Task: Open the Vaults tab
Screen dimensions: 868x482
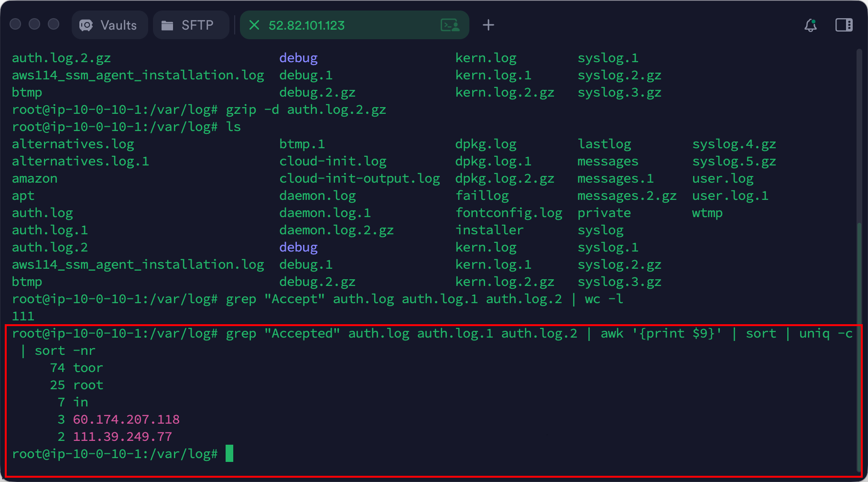Action: (x=109, y=25)
